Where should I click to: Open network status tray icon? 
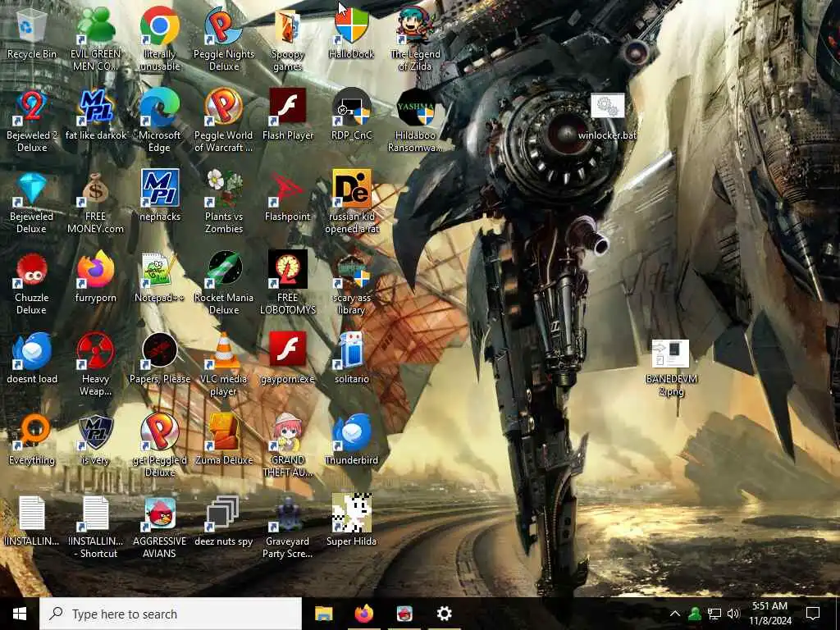[714, 614]
